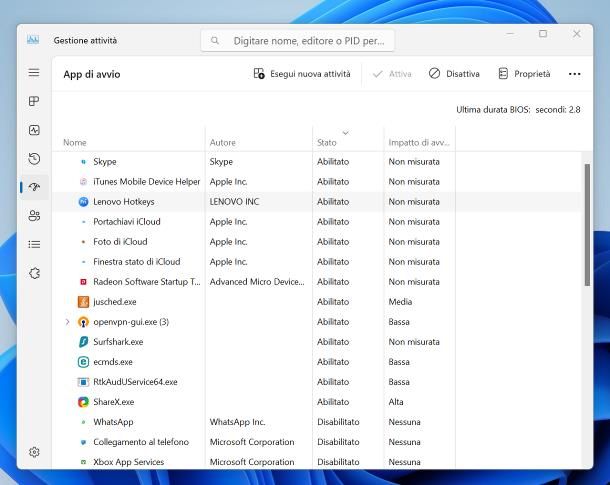Click LENOVO INC author cell
Screen dimensions: 610x485
(x=234, y=202)
